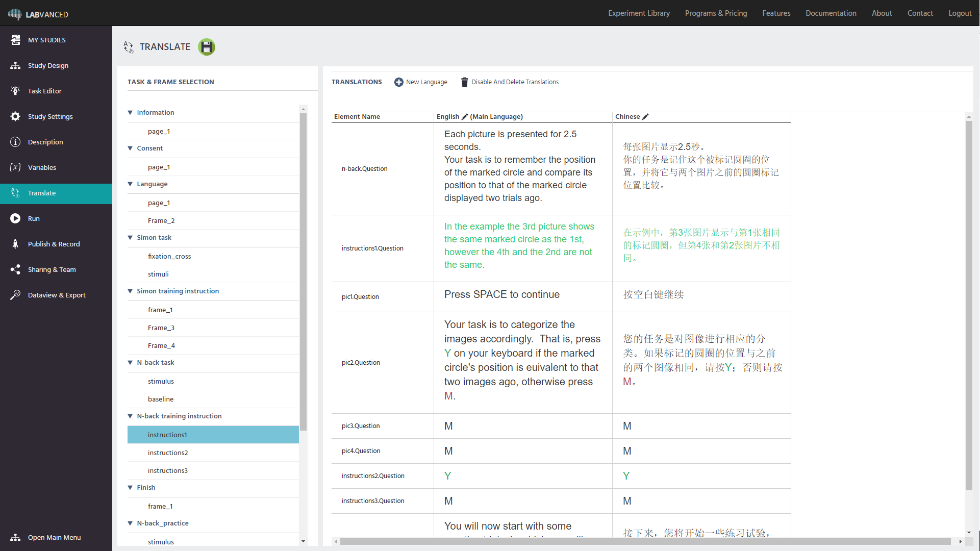Click the green save icon next to TRANSLATE
Image resolution: width=980 pixels, height=551 pixels.
coord(207,47)
